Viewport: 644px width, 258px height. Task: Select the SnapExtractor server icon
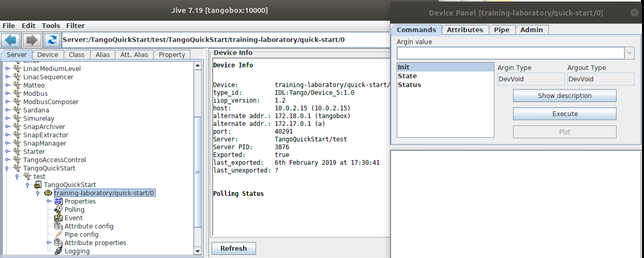click(x=17, y=135)
